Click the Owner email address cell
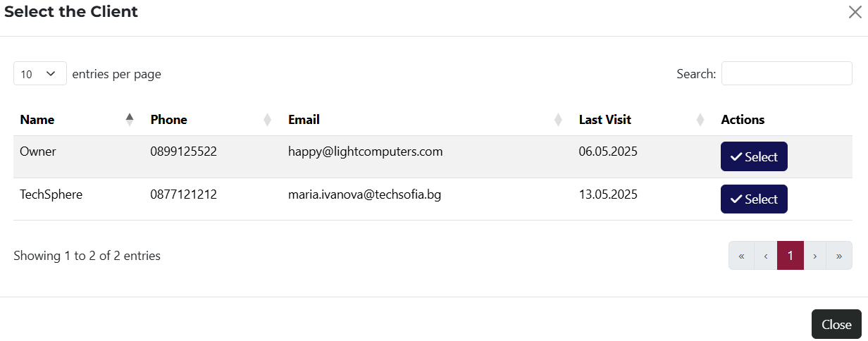Screen dimensions: 868x341 point(365,151)
